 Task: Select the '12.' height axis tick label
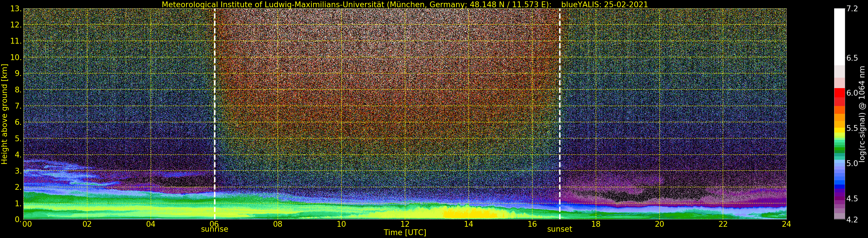click(16, 25)
